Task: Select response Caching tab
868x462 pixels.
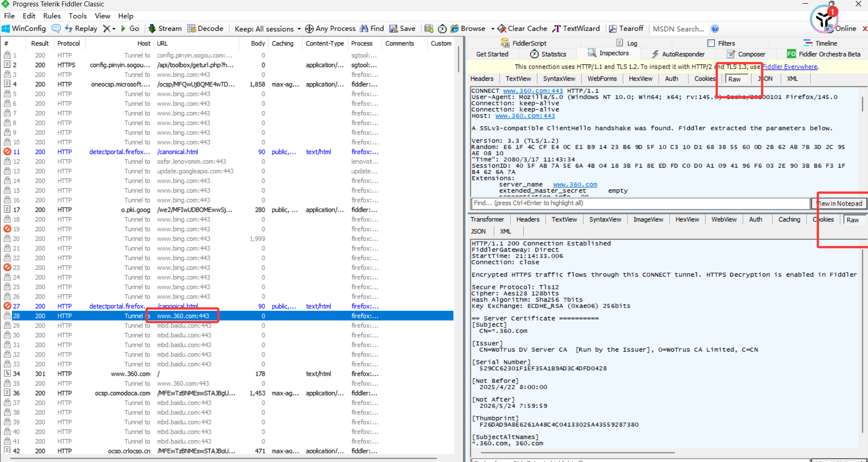Action: click(x=789, y=219)
